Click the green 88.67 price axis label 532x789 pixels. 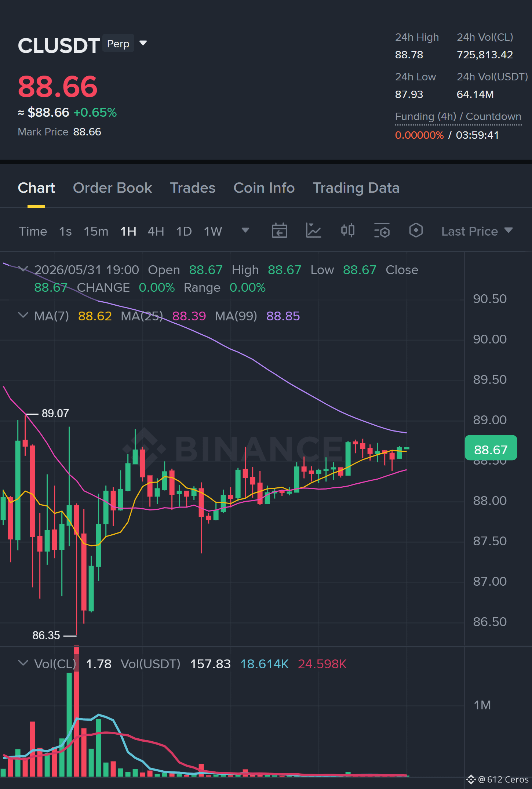tap(491, 448)
